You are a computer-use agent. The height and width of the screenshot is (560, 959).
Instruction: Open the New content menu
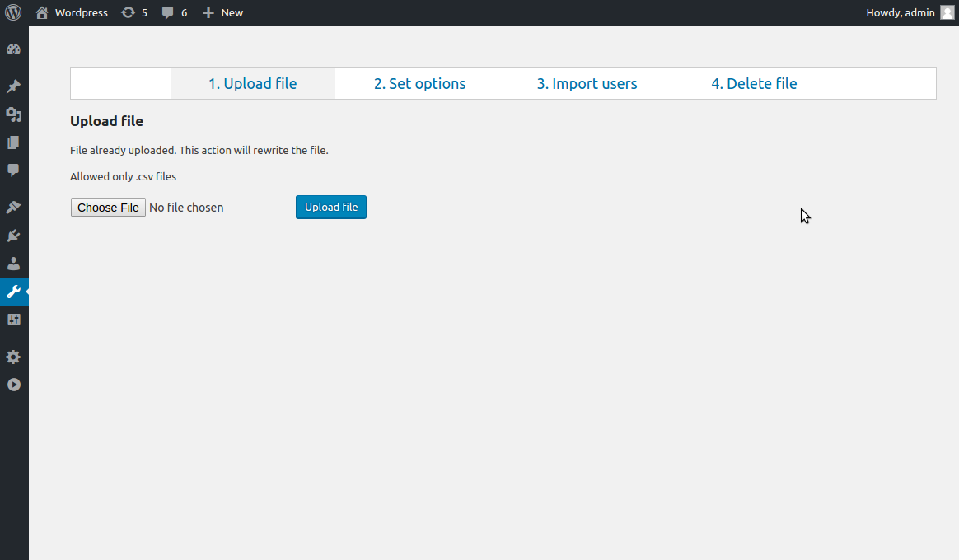pos(222,13)
